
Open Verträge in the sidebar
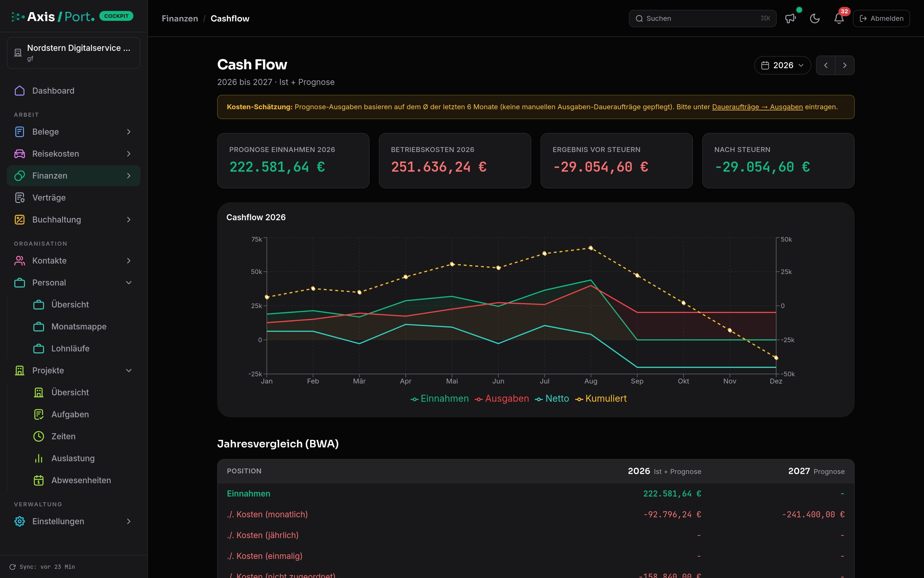[74, 198]
